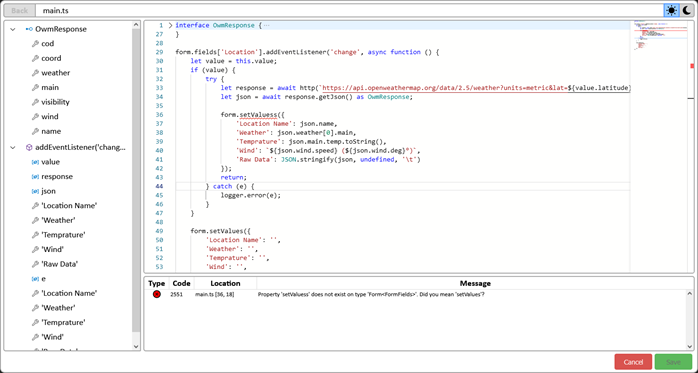Click logger.error(e) code line

pyautogui.click(x=251, y=195)
